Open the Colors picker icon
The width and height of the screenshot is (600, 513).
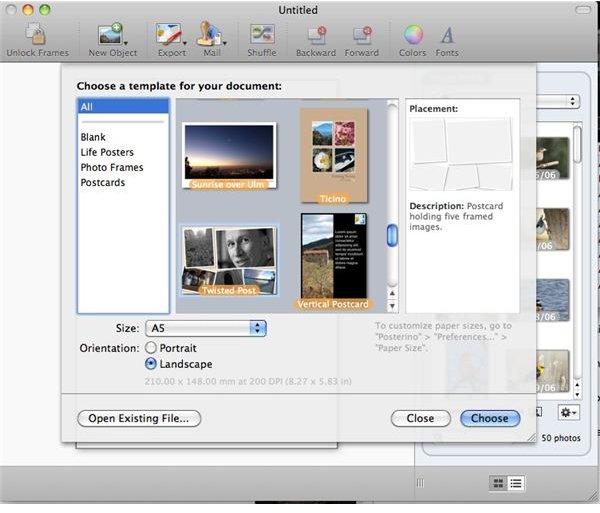point(412,36)
